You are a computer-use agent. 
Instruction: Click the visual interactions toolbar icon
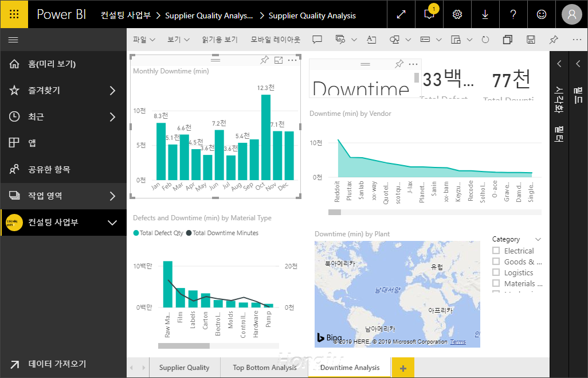coord(456,40)
